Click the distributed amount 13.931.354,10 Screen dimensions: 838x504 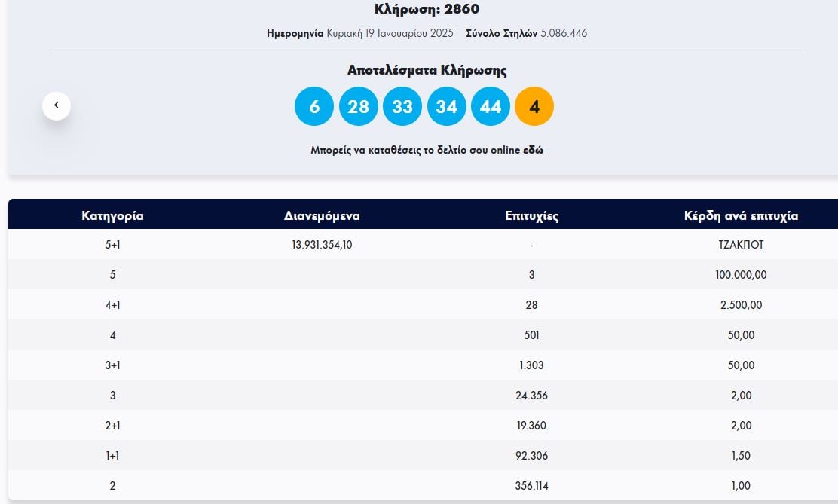(x=322, y=245)
